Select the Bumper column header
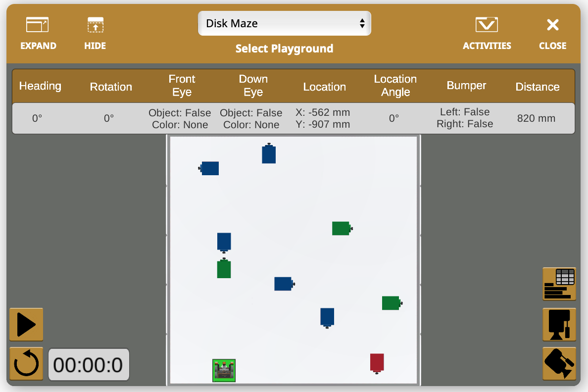This screenshot has width=588, height=392. pos(466,86)
